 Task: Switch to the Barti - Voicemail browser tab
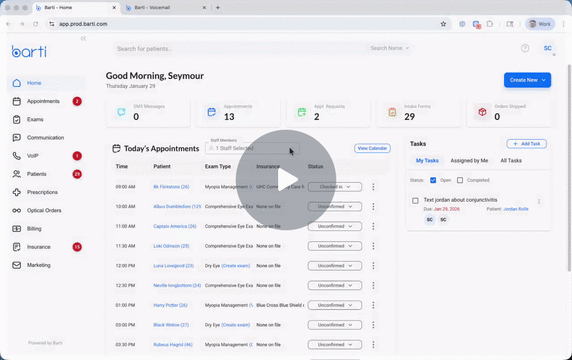click(x=166, y=8)
